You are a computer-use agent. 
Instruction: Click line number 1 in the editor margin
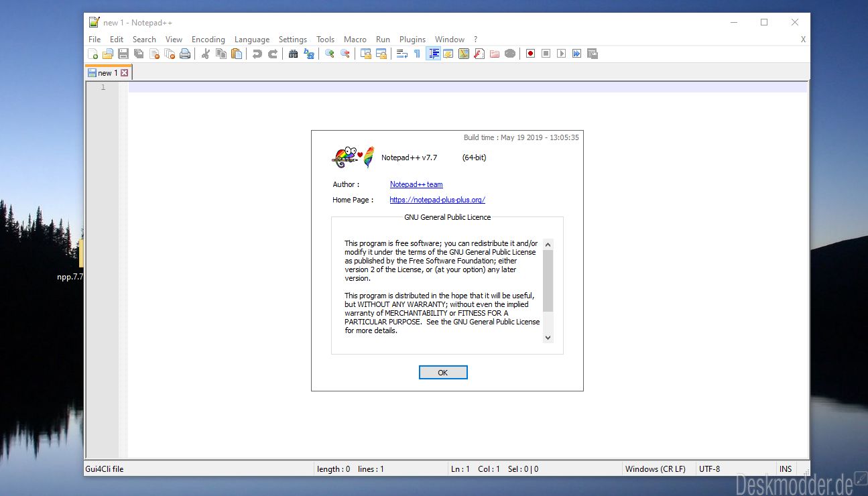(103, 88)
